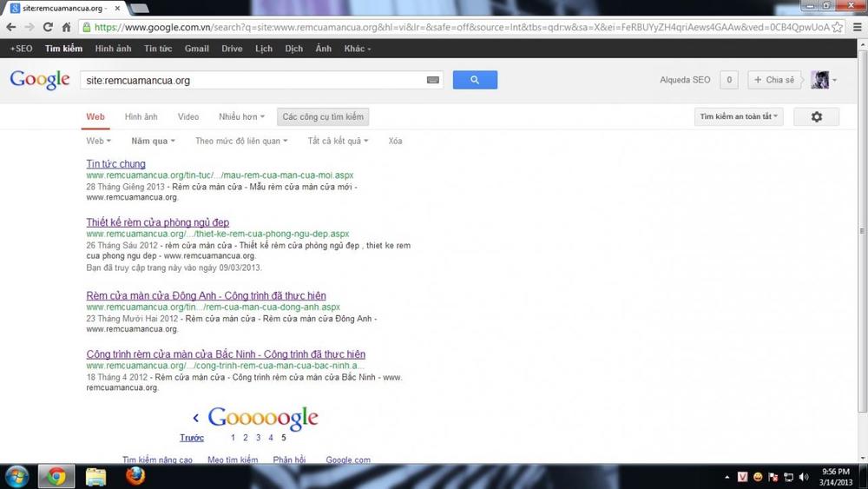This screenshot has width=868, height=489.
Task: Open Tin tức in the black bar
Action: coord(158,49)
